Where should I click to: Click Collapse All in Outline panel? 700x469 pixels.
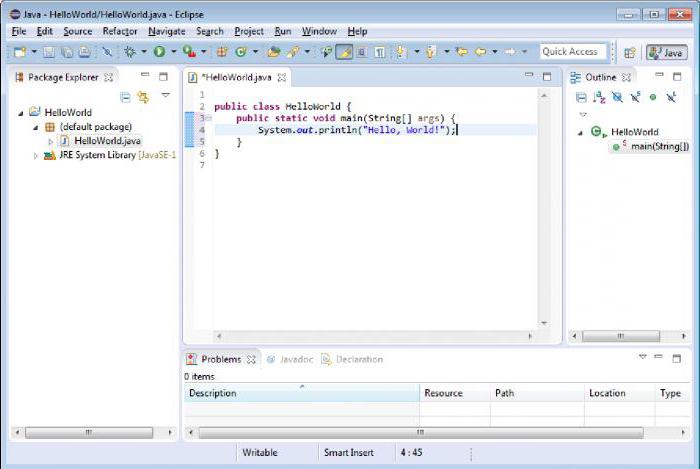[581, 97]
